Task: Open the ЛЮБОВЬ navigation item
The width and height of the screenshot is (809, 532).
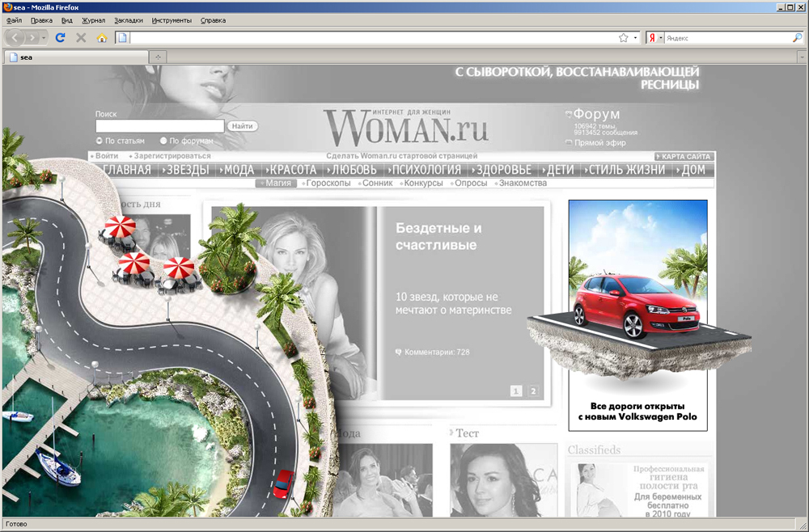Action: [x=354, y=170]
